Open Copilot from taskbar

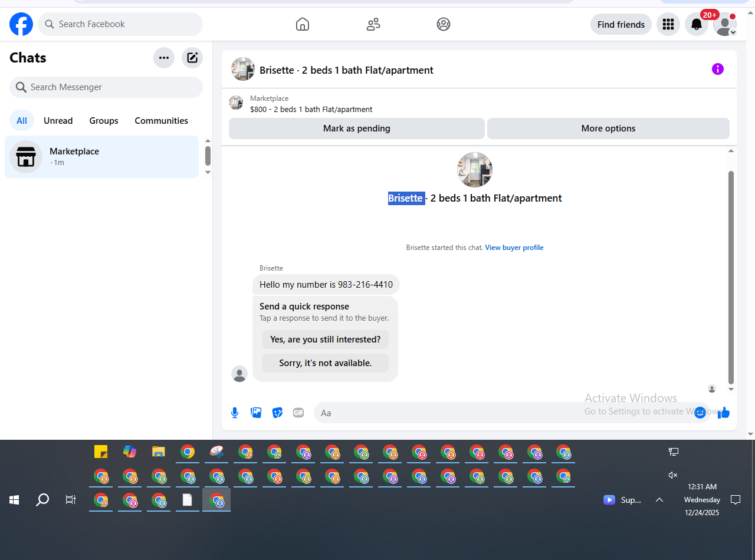pos(130,452)
